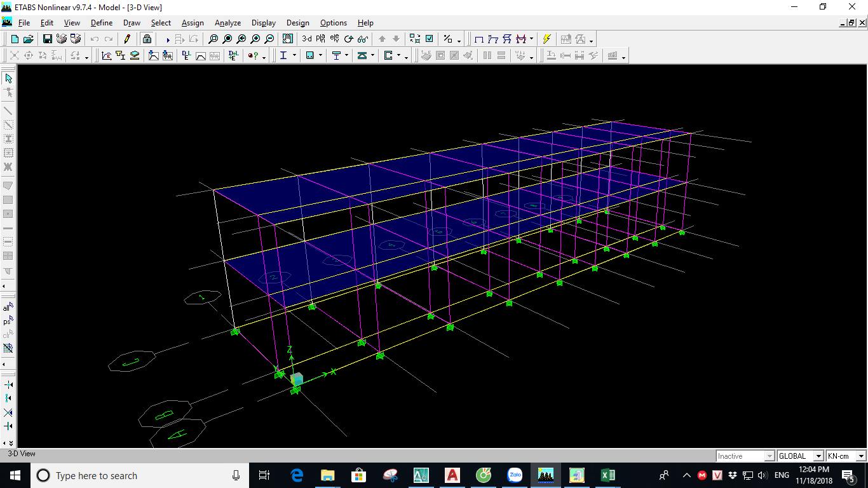
Task: Click the yellow lightning bolt icon
Action: pos(546,39)
